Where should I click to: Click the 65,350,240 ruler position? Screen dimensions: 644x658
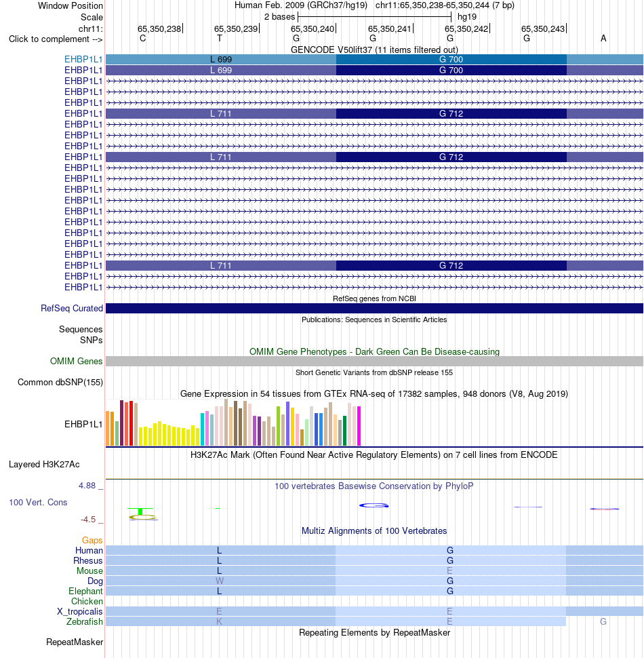(313, 29)
